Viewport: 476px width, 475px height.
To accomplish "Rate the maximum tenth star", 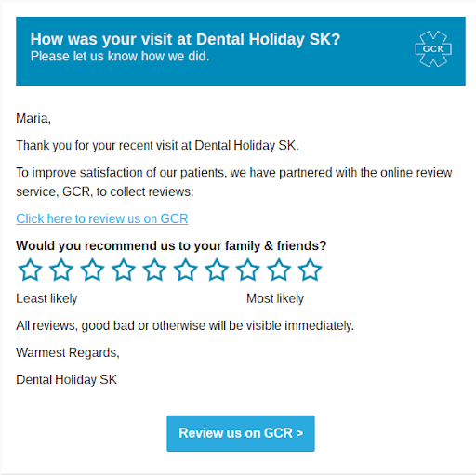I will [310, 270].
